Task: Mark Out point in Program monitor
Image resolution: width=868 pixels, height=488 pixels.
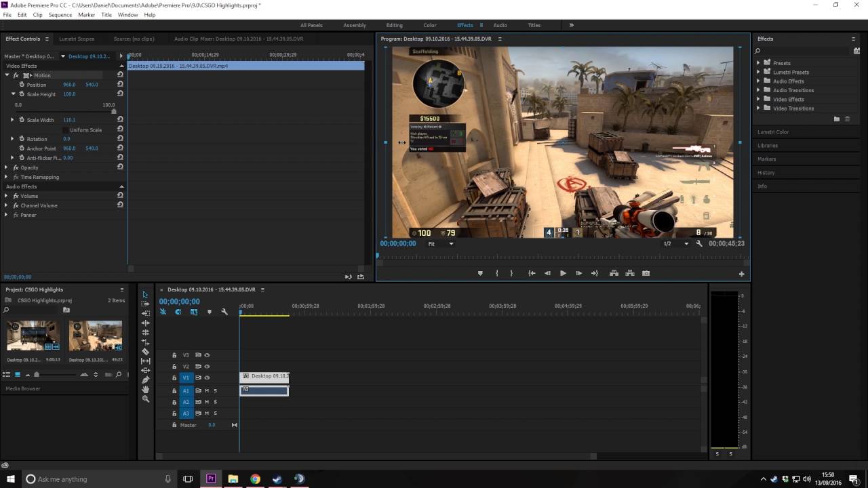Action: click(x=511, y=273)
